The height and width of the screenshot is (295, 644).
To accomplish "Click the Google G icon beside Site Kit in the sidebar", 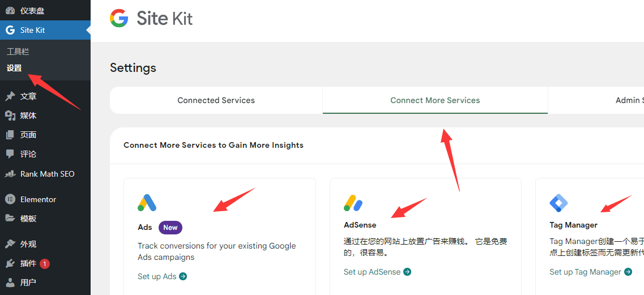I will coord(10,30).
